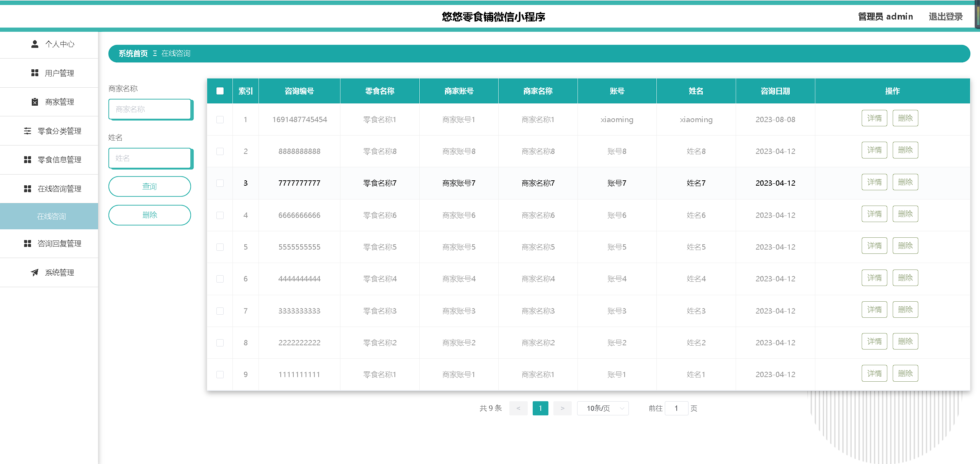The image size is (980, 464).
Task: Click the grid icon beside 咨询回复管理
Action: coord(28,243)
